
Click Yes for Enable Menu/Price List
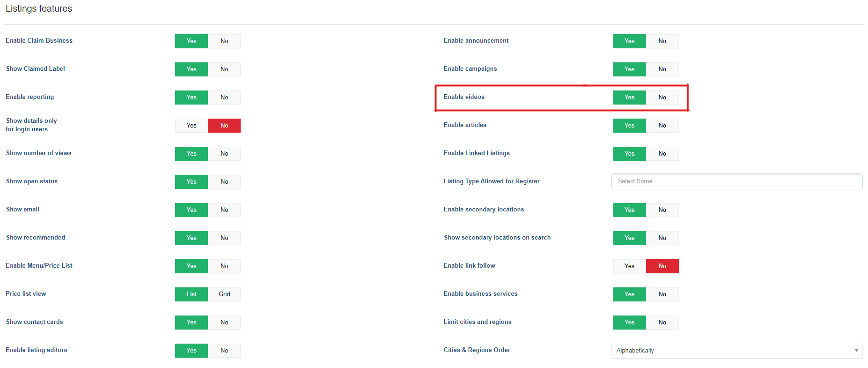point(191,266)
